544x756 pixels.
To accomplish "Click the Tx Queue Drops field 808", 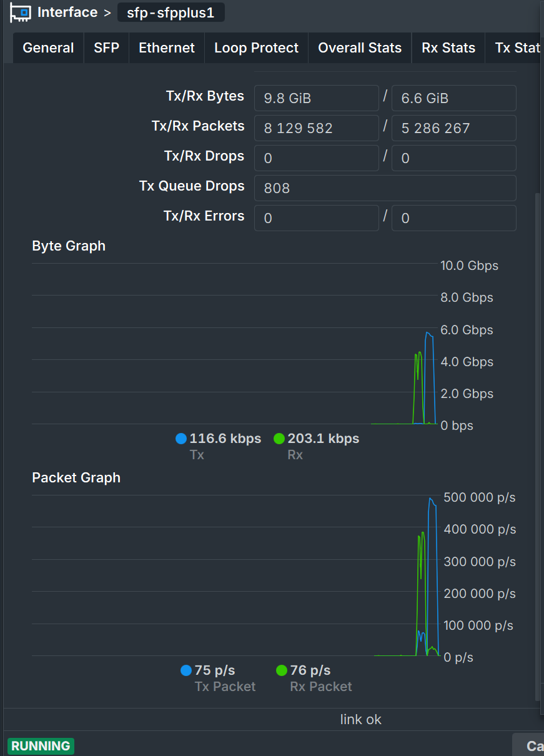I will point(385,188).
